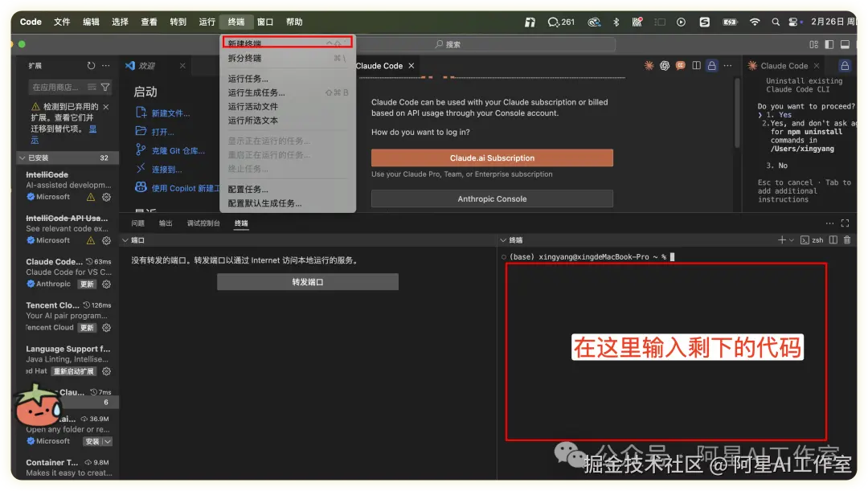Add a new terminal with plus icon
Viewport: 868px width, 491px height.
[782, 239]
